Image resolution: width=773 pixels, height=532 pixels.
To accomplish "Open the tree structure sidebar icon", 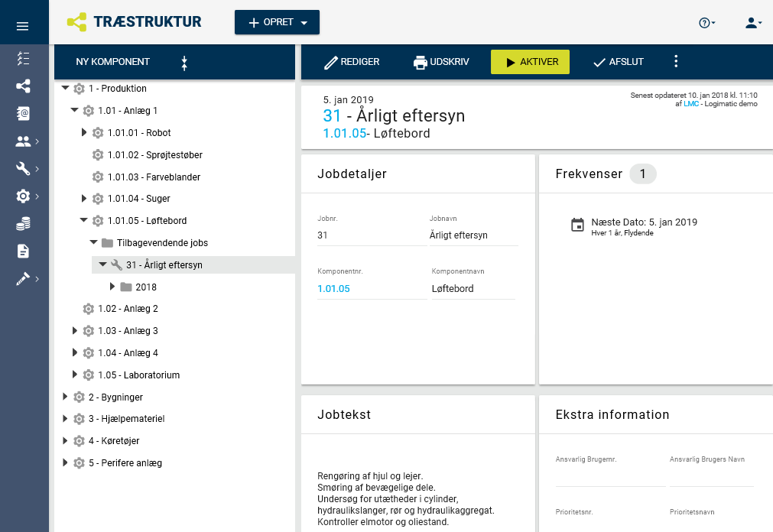I will coord(23,86).
